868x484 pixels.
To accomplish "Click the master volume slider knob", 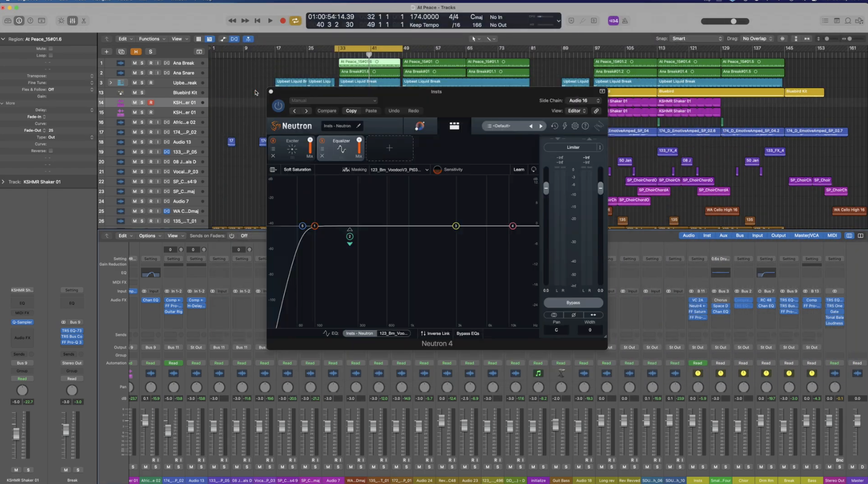I will (734, 21).
